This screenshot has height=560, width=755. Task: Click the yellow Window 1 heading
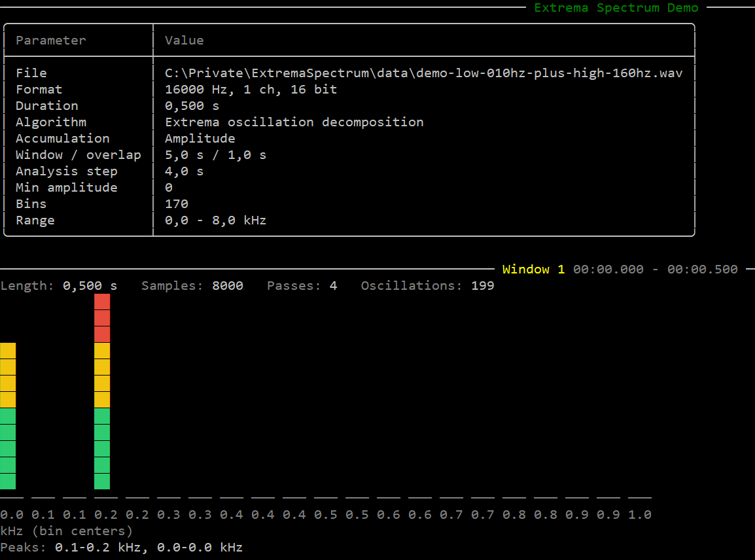533,269
